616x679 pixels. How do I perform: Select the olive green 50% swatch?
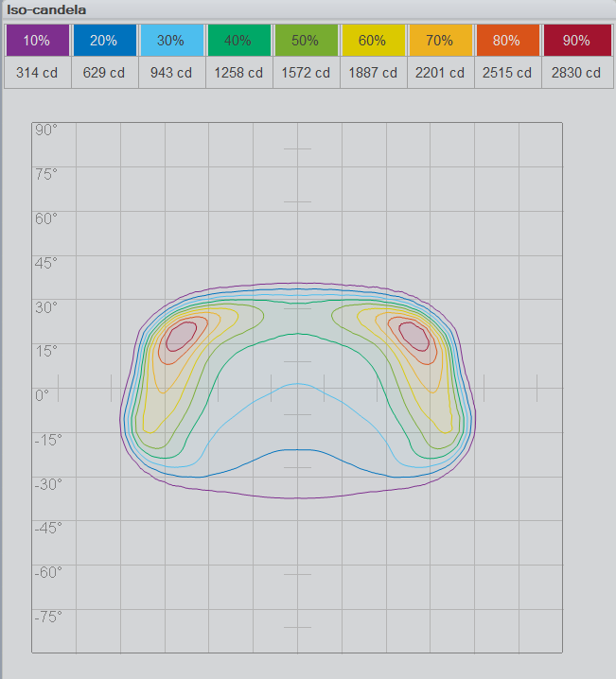point(306,41)
